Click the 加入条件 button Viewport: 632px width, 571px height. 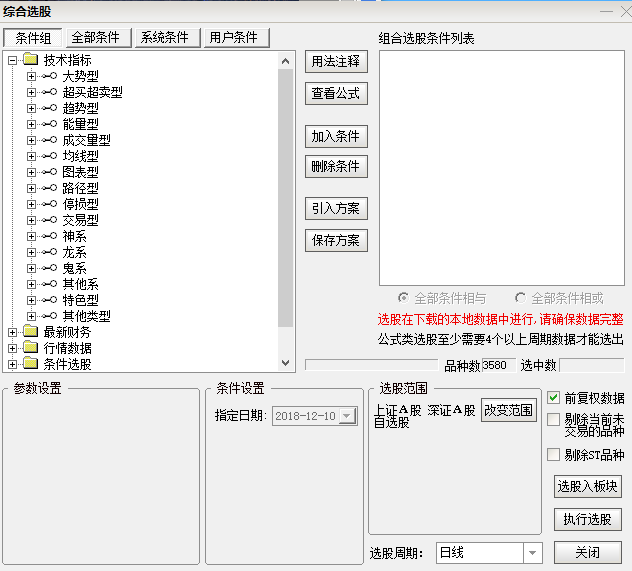pos(335,136)
